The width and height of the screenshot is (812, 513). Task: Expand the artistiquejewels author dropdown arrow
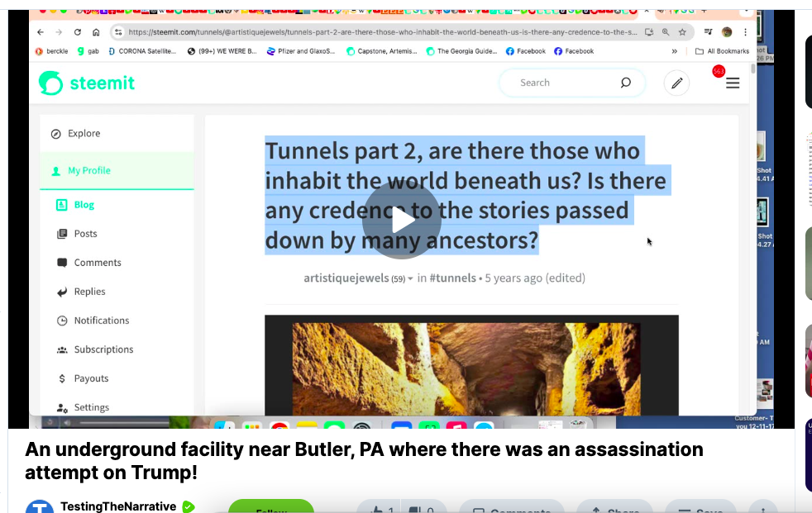410,279
